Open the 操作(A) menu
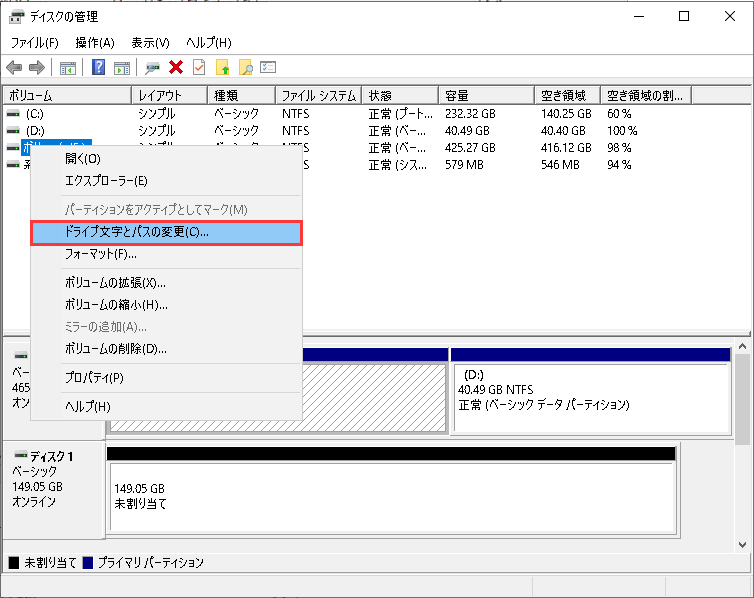The width and height of the screenshot is (754, 598). pos(95,43)
